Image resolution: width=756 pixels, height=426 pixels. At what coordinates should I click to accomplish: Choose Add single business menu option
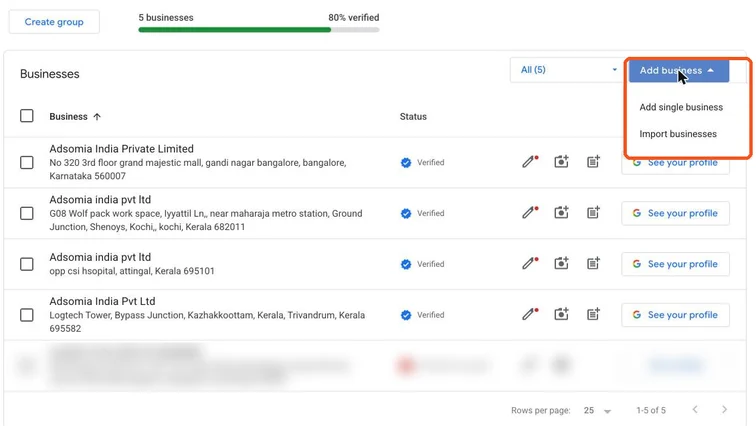click(681, 107)
